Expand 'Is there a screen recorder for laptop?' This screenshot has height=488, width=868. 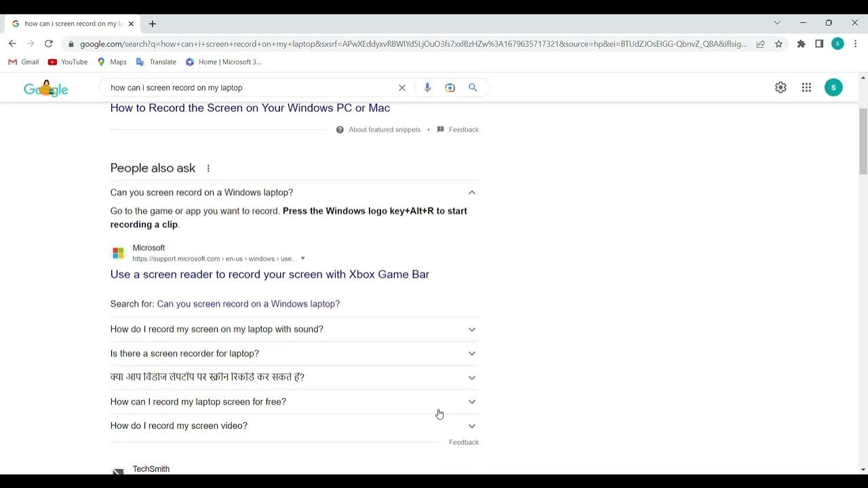(x=294, y=354)
